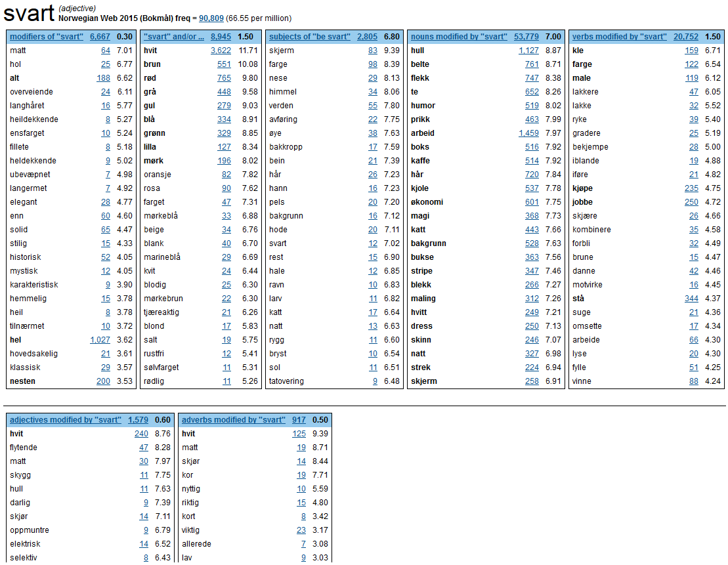Open the 53,779 count in nouns header

(526, 37)
